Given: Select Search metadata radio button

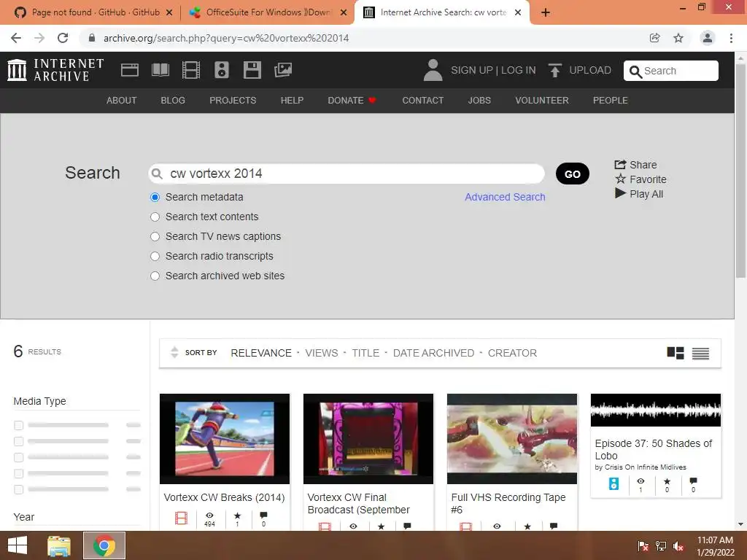Looking at the screenshot, I should 155,197.
